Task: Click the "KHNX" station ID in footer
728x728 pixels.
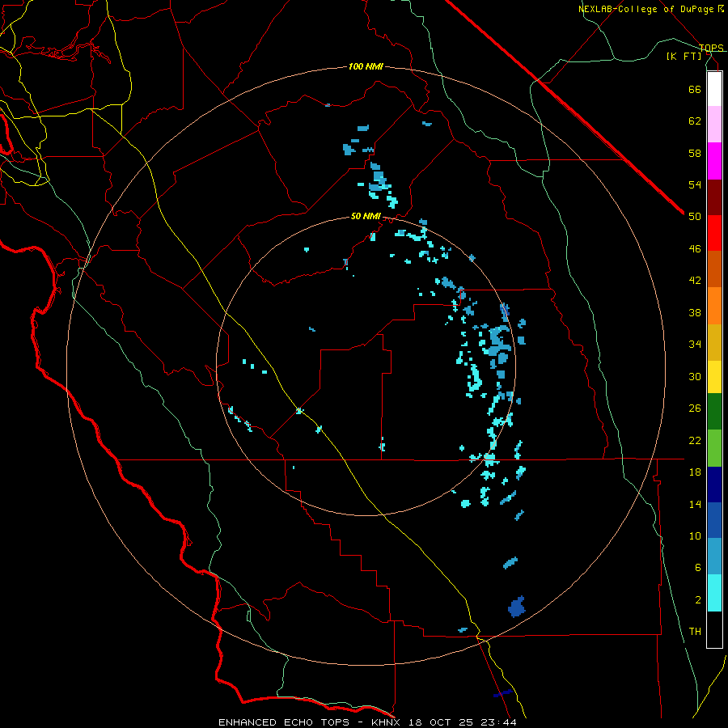Action: [x=387, y=722]
